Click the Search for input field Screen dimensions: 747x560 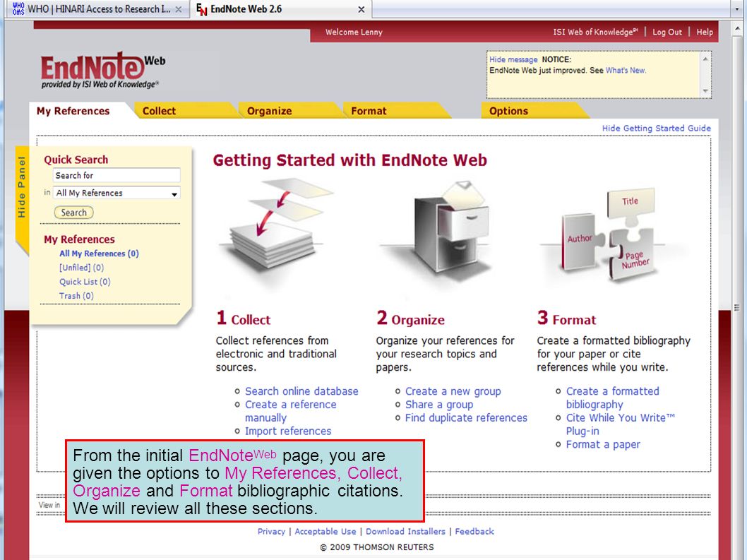point(116,175)
